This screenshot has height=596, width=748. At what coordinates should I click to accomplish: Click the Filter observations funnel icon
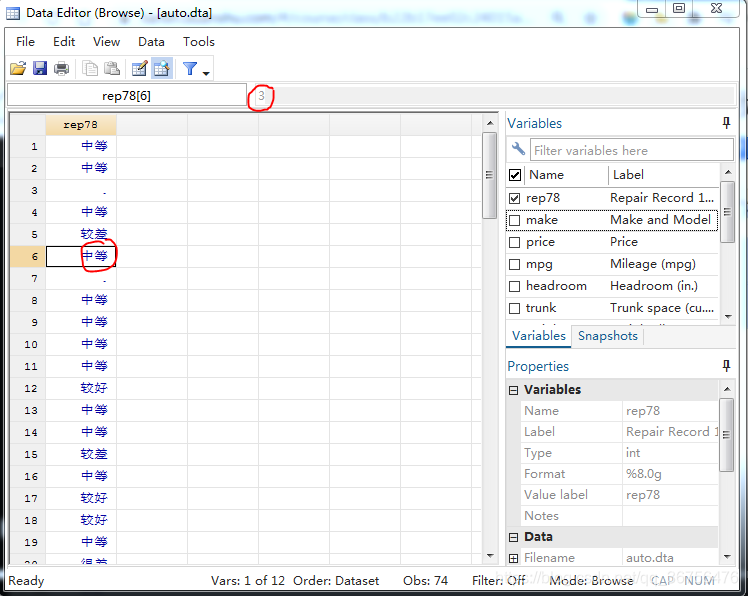[190, 69]
